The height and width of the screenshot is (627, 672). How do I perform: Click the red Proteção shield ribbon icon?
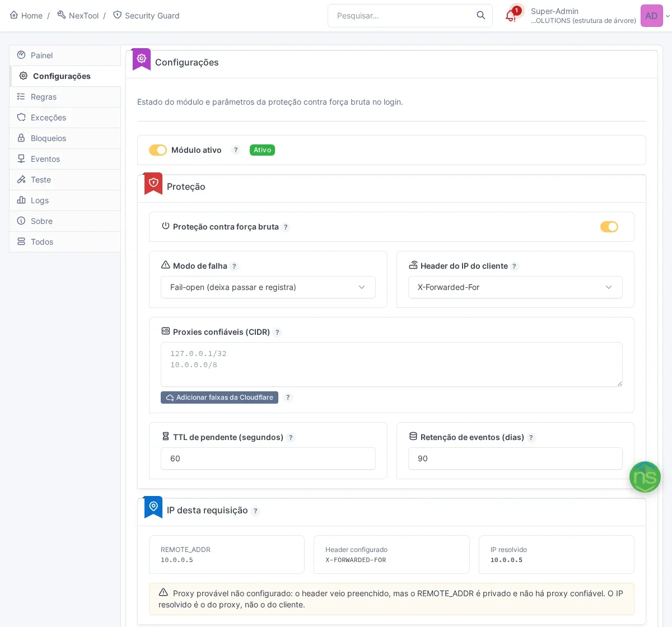[x=153, y=183]
